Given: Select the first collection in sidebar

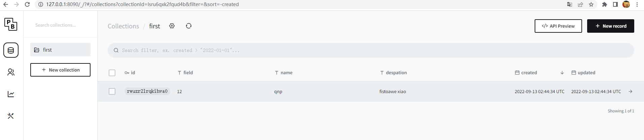Looking at the screenshot, I should (x=61, y=50).
